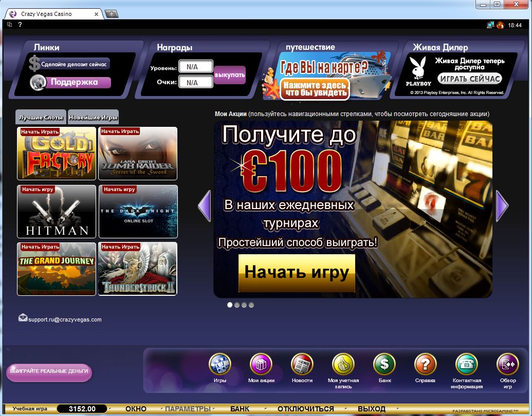
Task: Launch the Tomb Raider slot thumbnail
Action: [138, 154]
